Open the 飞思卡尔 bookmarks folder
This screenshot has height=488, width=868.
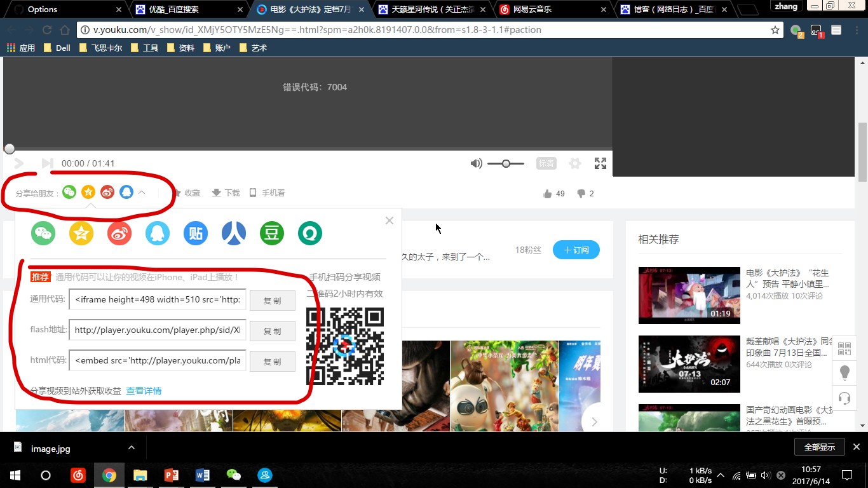(x=100, y=48)
